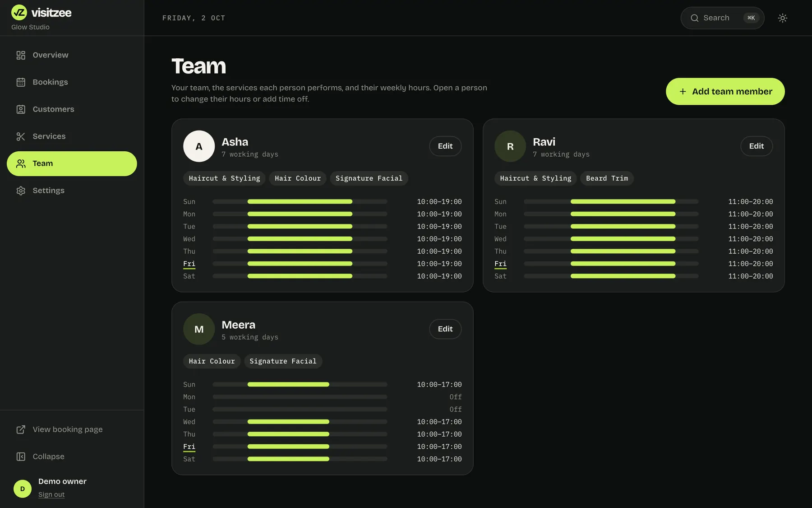Viewport: 812px width, 508px height.
Task: Toggle the light/dark theme sun icon
Action: click(x=783, y=18)
